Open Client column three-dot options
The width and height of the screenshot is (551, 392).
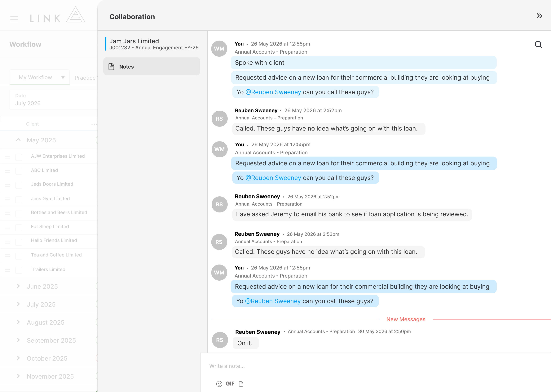94,124
